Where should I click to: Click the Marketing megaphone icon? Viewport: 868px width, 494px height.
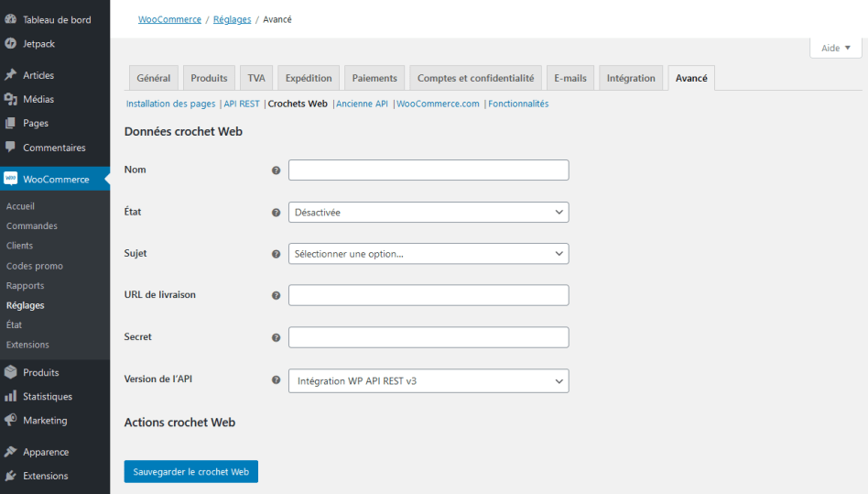click(11, 420)
